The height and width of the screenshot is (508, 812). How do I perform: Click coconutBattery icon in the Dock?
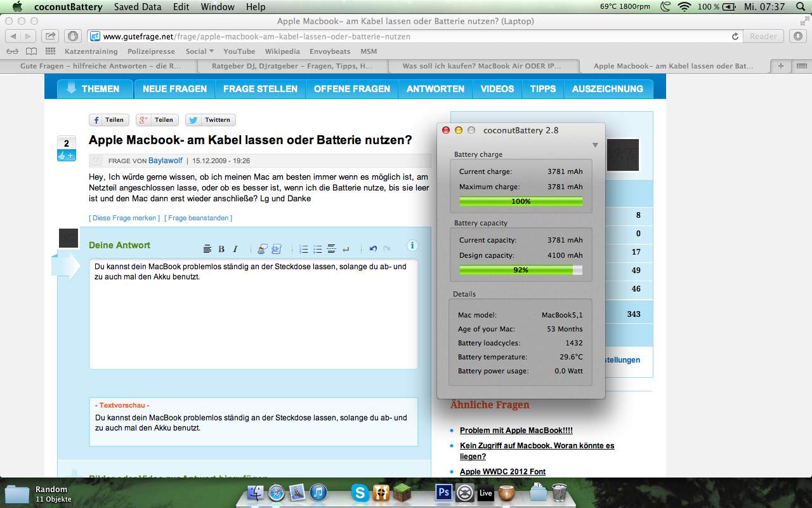[x=506, y=492]
